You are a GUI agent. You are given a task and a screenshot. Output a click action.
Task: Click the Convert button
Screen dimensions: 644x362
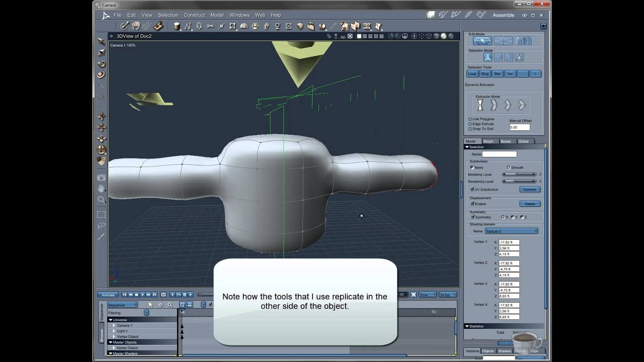[530, 190]
